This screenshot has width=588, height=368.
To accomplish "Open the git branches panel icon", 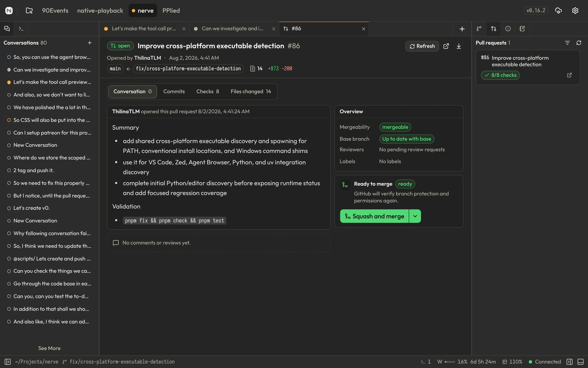I will tap(479, 29).
